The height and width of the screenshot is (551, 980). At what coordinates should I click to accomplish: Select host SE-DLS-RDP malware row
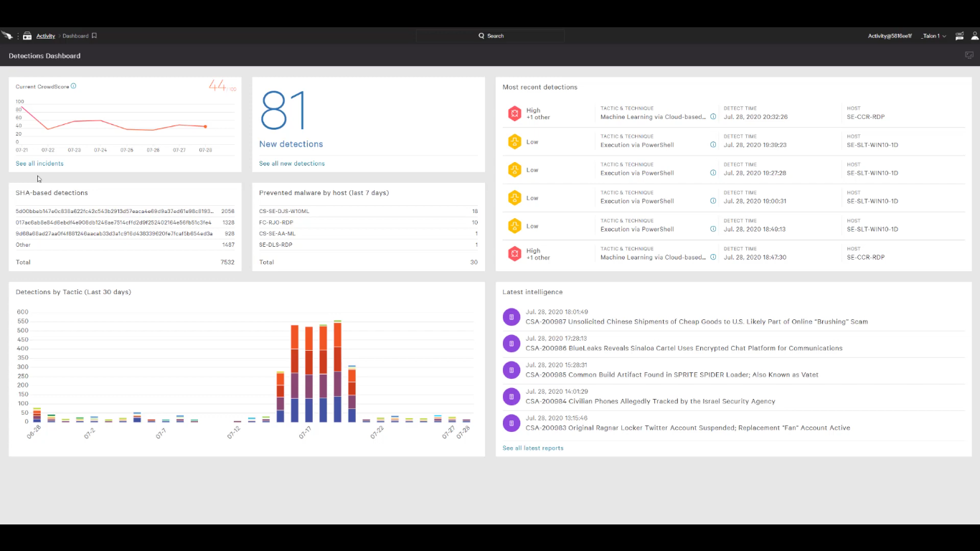pos(368,245)
